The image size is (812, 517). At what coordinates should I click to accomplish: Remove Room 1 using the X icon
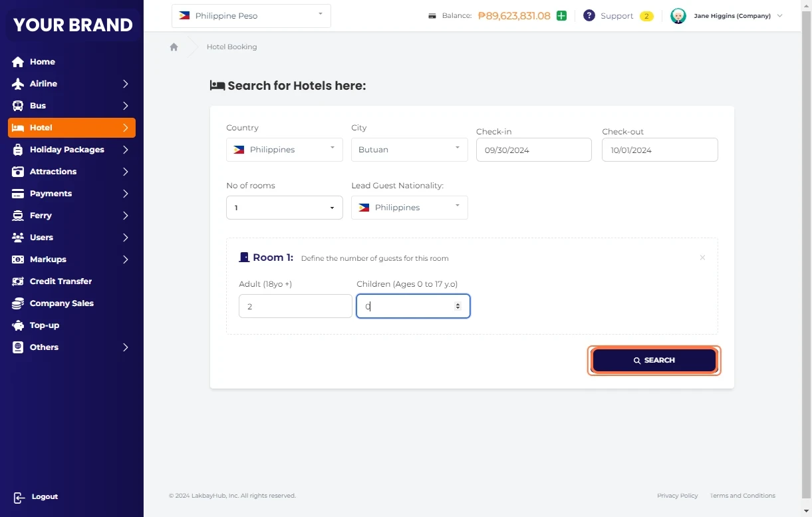pos(702,258)
